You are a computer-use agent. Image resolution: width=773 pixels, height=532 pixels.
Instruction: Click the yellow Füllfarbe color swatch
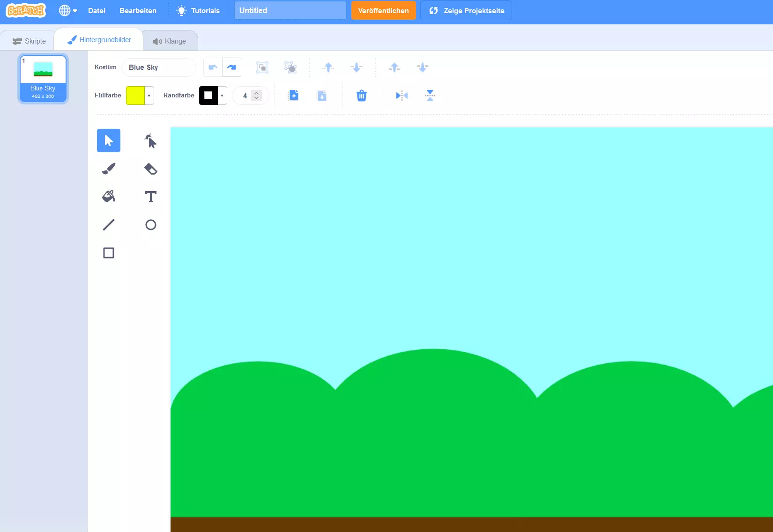136,95
